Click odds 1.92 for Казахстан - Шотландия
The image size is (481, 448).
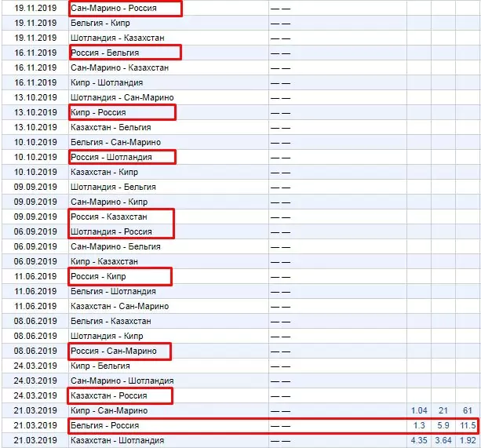point(468,441)
